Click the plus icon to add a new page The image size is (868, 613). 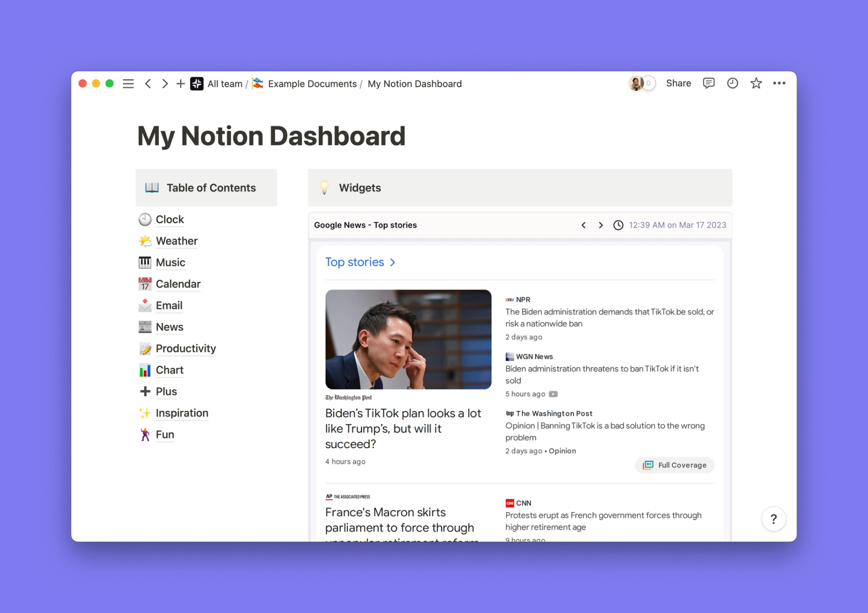(x=181, y=84)
